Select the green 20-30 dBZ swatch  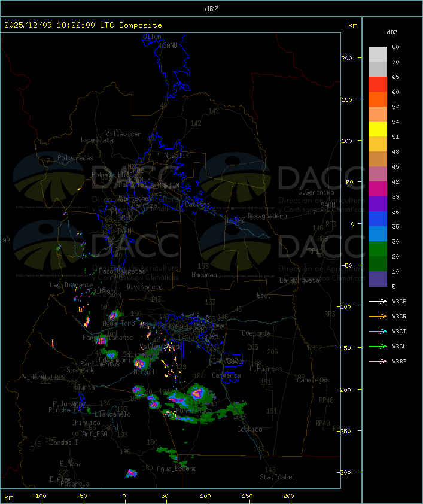[378, 249]
